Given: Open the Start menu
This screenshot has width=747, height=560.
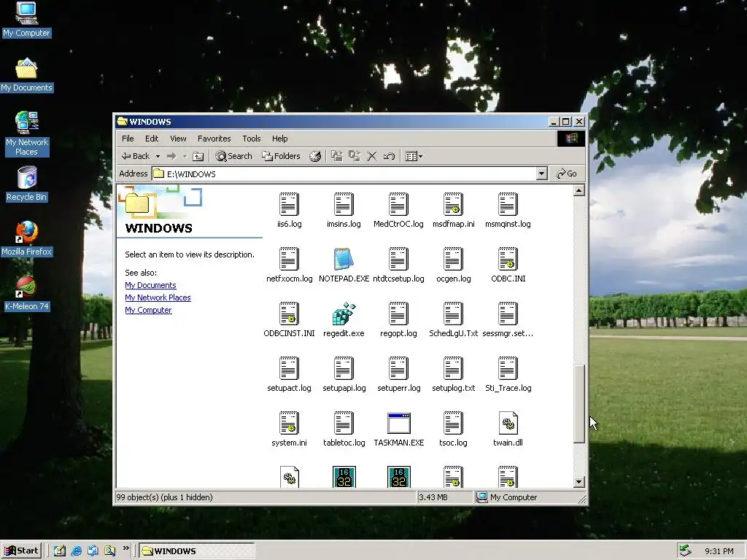Looking at the screenshot, I should [21, 551].
